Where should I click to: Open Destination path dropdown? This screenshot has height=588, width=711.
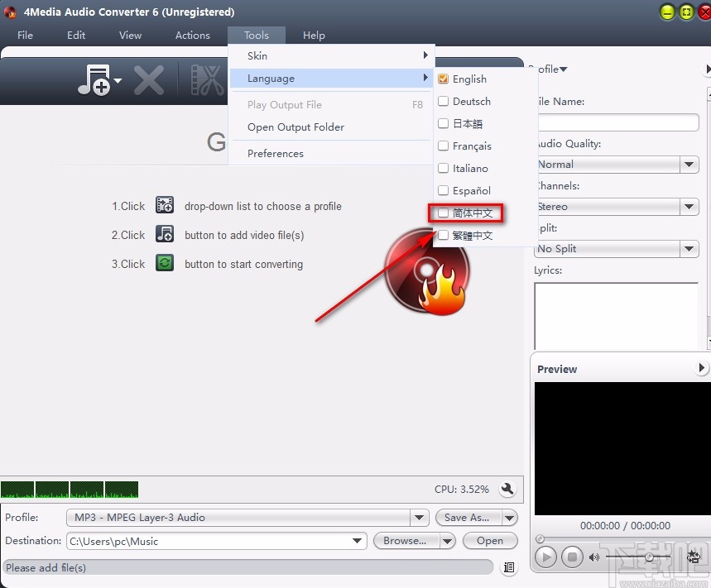(358, 541)
